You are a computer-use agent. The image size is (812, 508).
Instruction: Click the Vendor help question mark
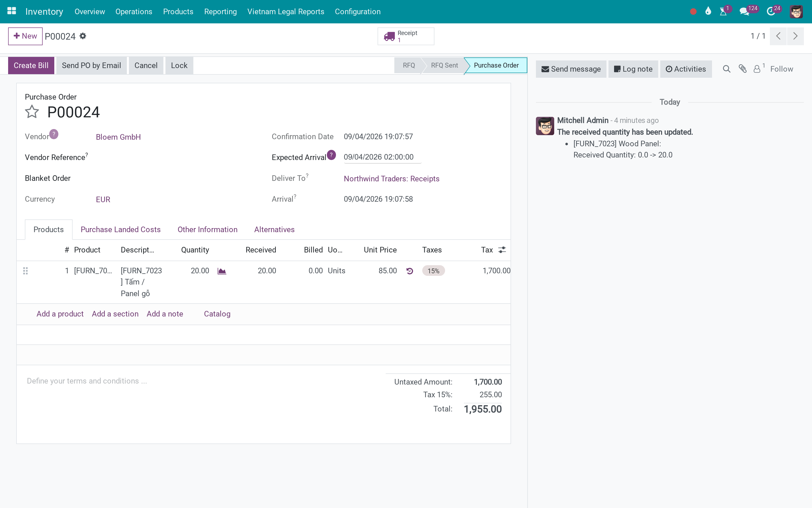coord(54,134)
